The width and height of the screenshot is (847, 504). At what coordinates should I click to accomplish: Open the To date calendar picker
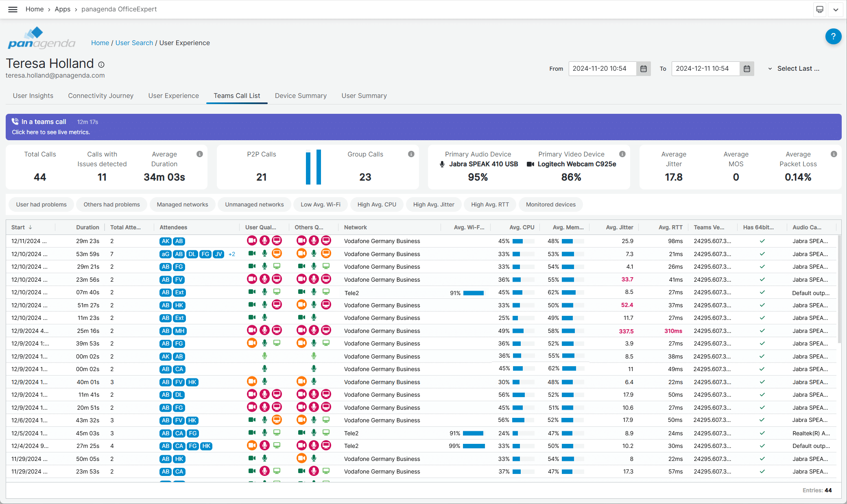747,69
